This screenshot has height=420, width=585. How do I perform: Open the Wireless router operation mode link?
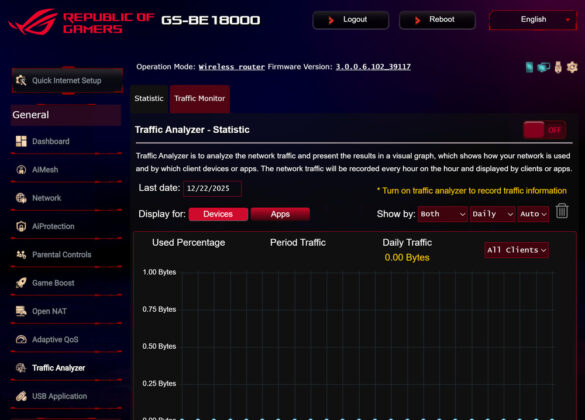coord(232,67)
